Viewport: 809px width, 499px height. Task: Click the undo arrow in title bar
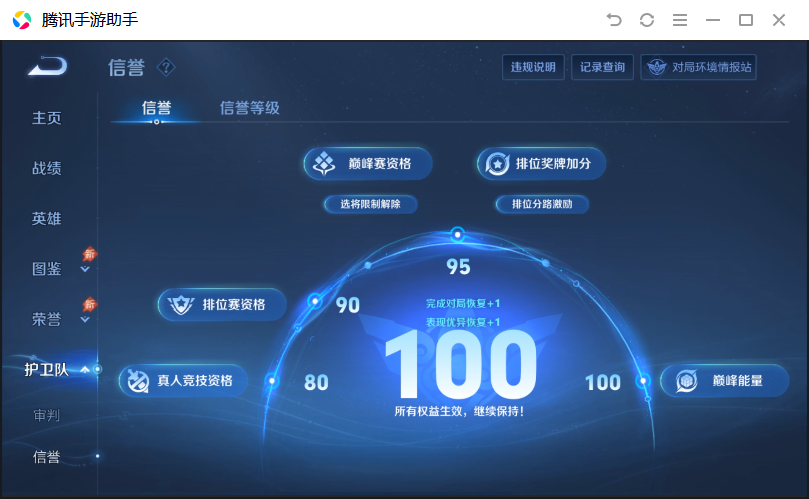[614, 20]
